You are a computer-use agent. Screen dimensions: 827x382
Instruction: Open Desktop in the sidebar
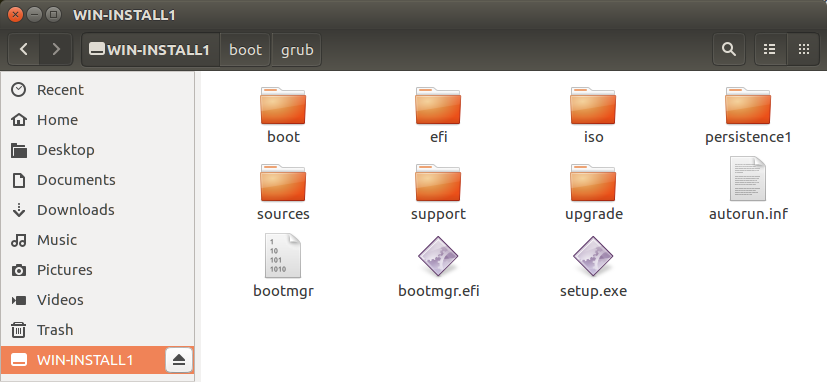(x=97, y=150)
